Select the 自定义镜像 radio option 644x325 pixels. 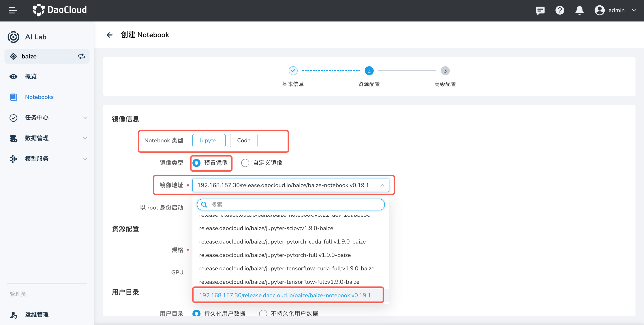[x=245, y=163]
